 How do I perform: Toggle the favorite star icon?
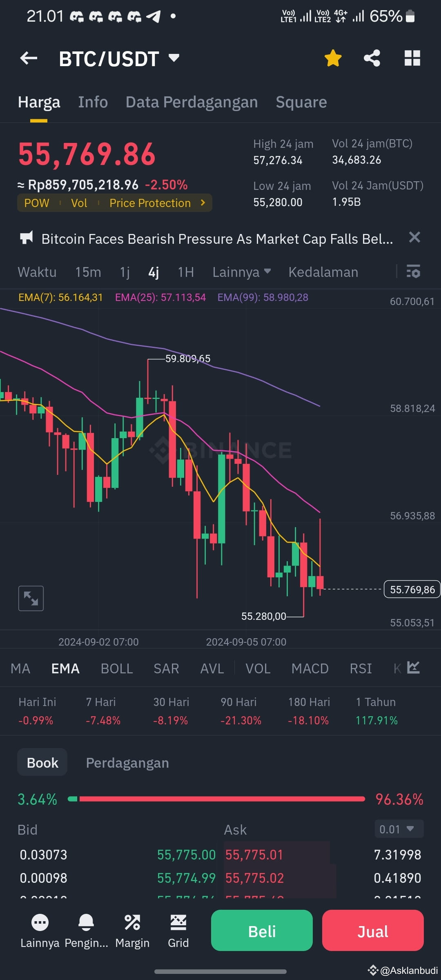pos(333,58)
